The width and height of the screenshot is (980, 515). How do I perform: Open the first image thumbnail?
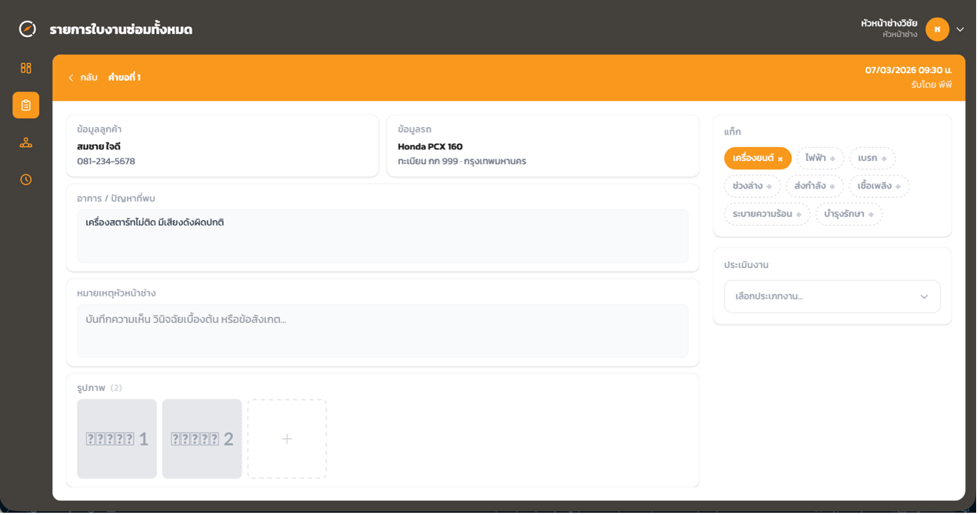click(118, 440)
